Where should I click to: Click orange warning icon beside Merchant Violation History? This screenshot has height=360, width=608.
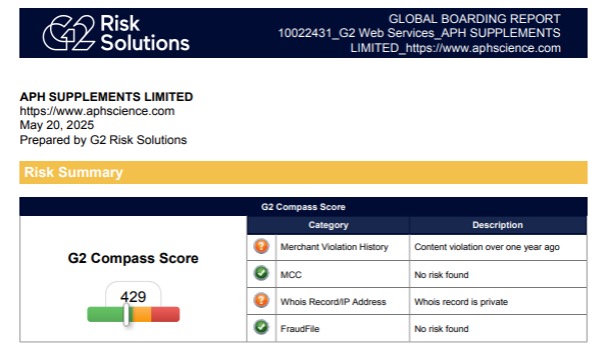tap(261, 246)
